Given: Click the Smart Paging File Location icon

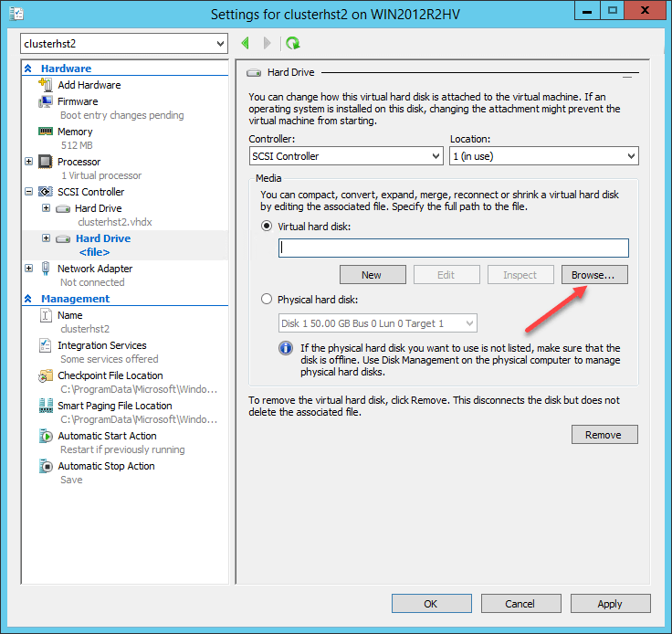Looking at the screenshot, I should coord(46,406).
